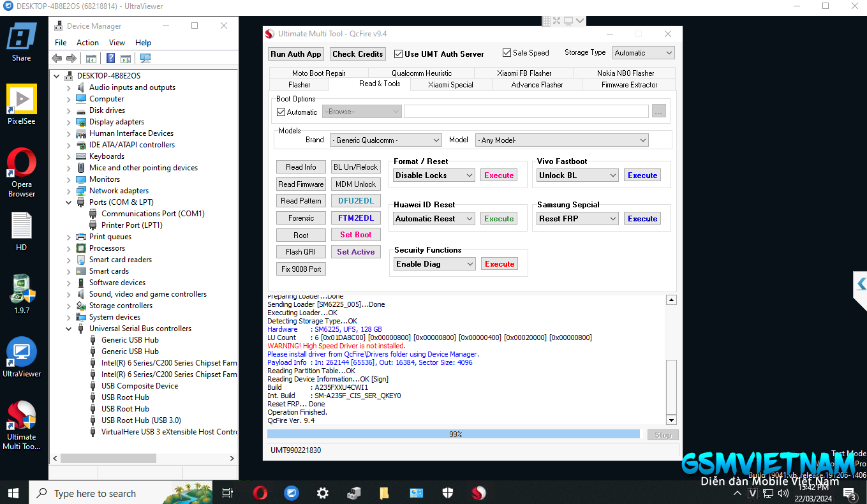This screenshot has height=504, width=867.
Task: Select the Ultimate Multi Tool desktop shortcut
Action: click(22, 425)
